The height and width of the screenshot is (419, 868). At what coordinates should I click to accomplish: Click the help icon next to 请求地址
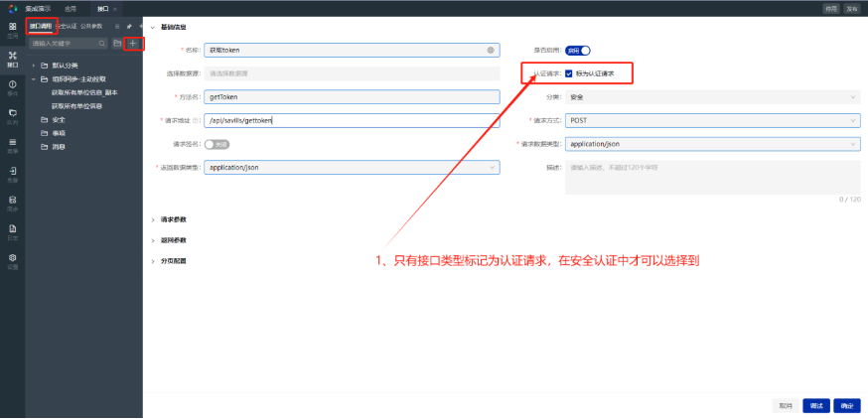tap(197, 120)
